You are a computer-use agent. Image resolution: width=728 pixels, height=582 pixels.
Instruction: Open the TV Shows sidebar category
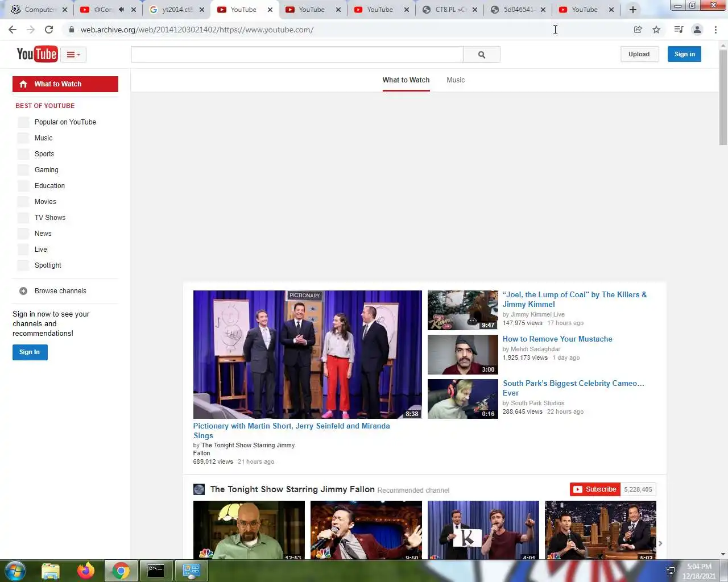click(x=50, y=218)
